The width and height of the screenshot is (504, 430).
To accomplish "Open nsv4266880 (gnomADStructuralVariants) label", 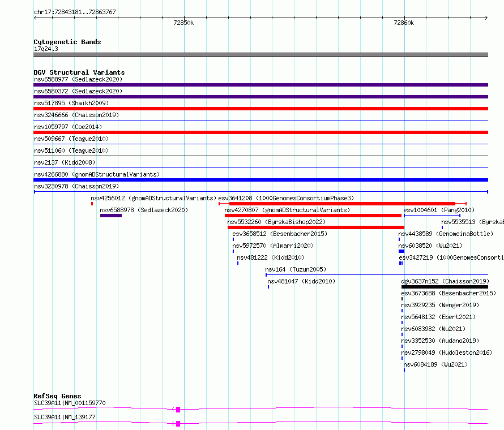I will pos(97,174).
